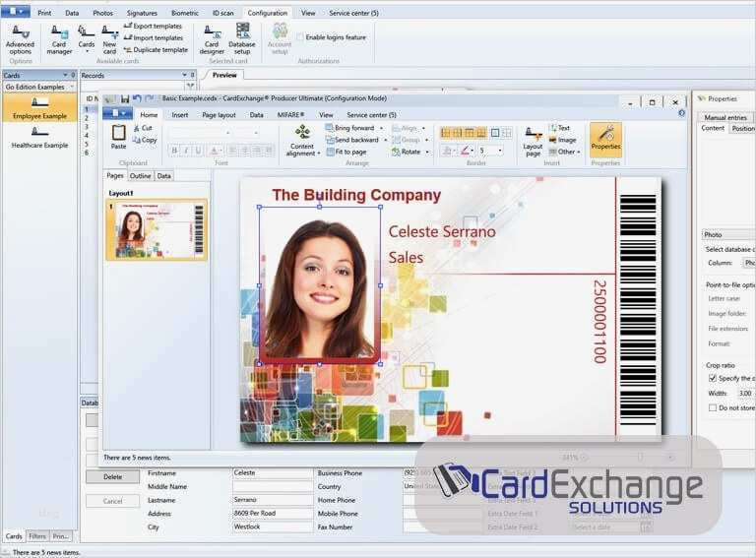Create a New card

(x=109, y=40)
